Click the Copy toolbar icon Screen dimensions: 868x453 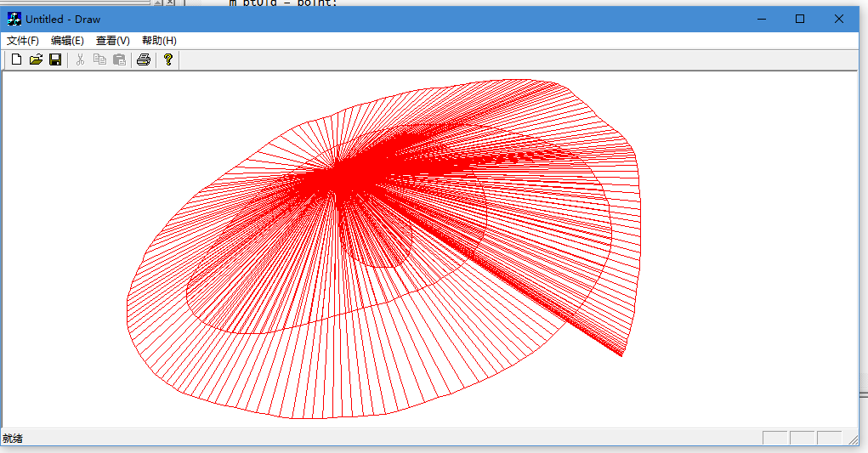(99, 59)
